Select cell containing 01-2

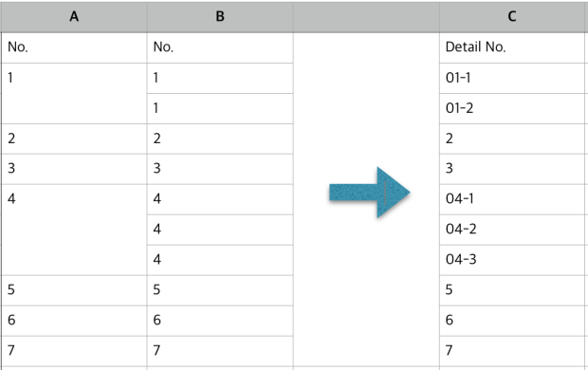(512, 108)
